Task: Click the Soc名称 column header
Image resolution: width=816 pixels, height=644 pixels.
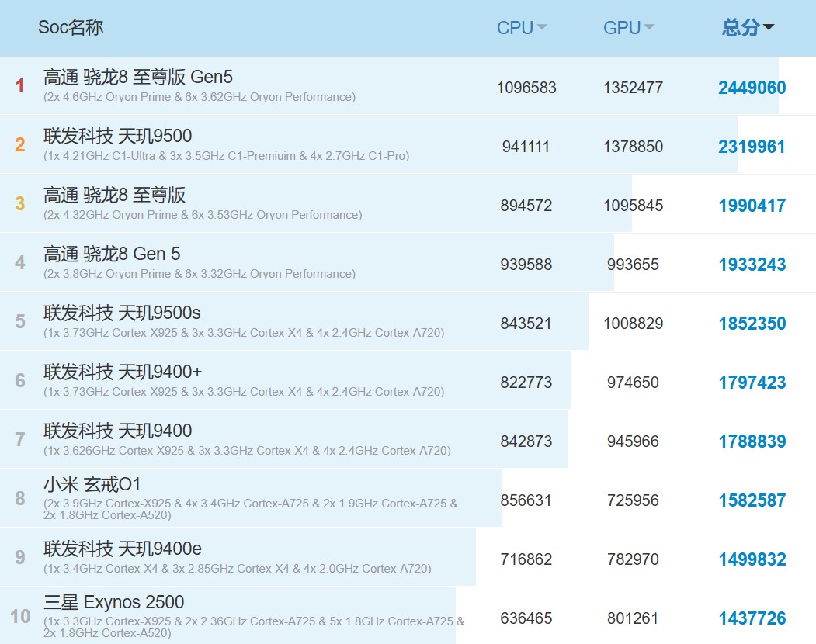Action: coord(71,28)
